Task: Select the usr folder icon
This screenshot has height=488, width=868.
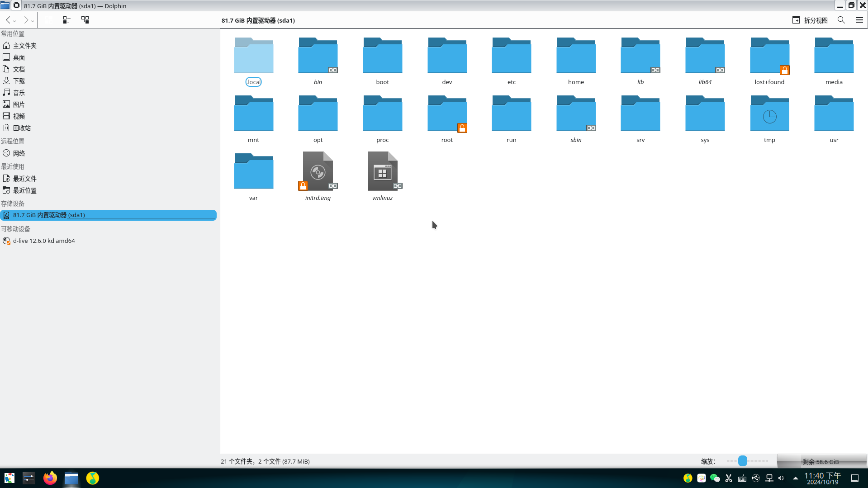Action: pos(834,114)
